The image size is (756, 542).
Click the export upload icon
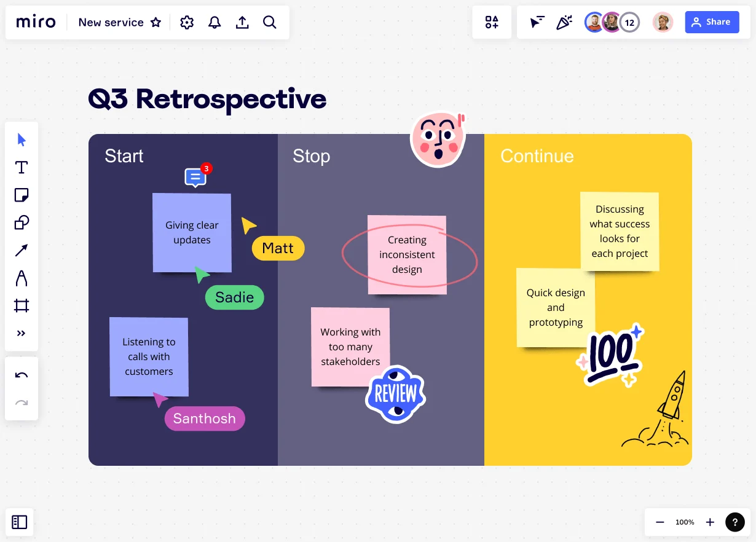click(x=243, y=22)
